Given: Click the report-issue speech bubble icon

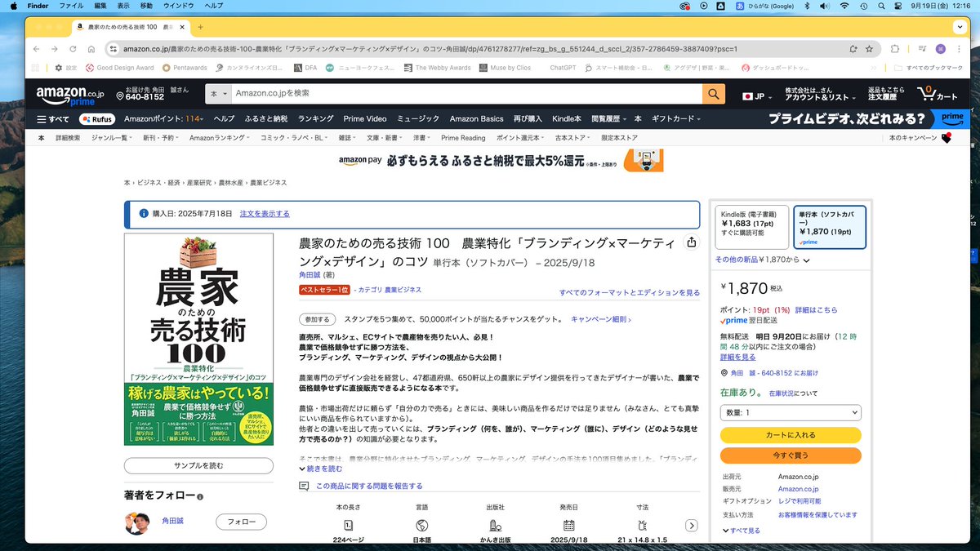Looking at the screenshot, I should 304,486.
